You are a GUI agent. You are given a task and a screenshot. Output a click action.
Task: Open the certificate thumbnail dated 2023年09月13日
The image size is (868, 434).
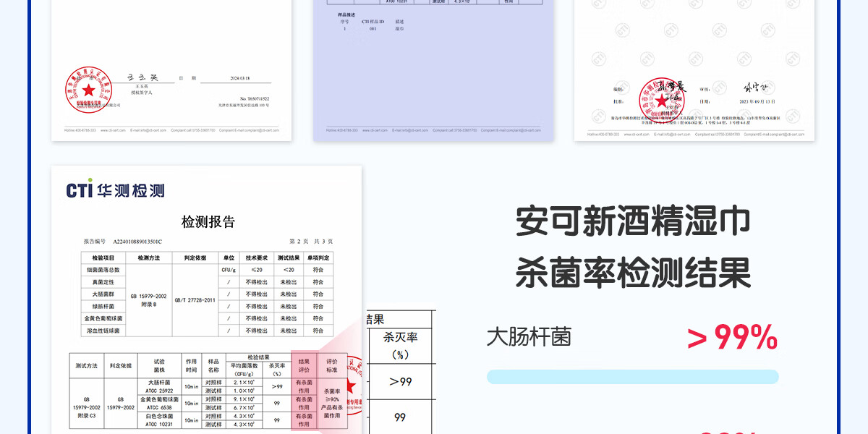[694, 70]
